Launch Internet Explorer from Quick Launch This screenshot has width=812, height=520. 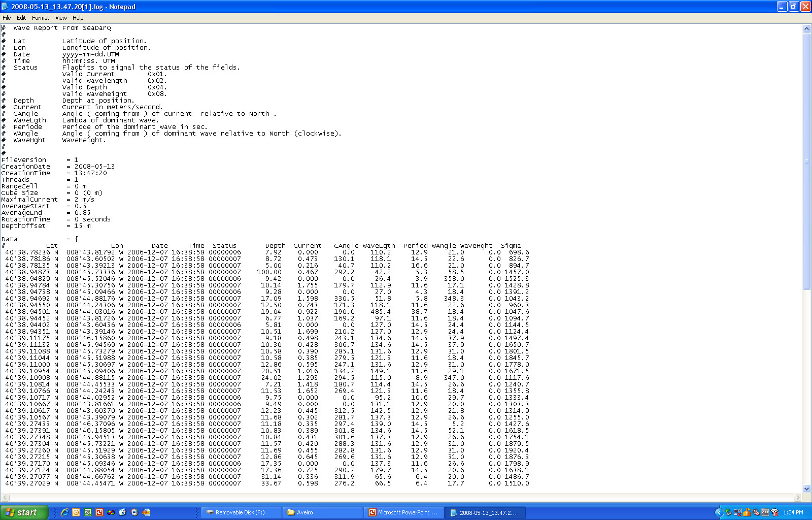(64, 512)
